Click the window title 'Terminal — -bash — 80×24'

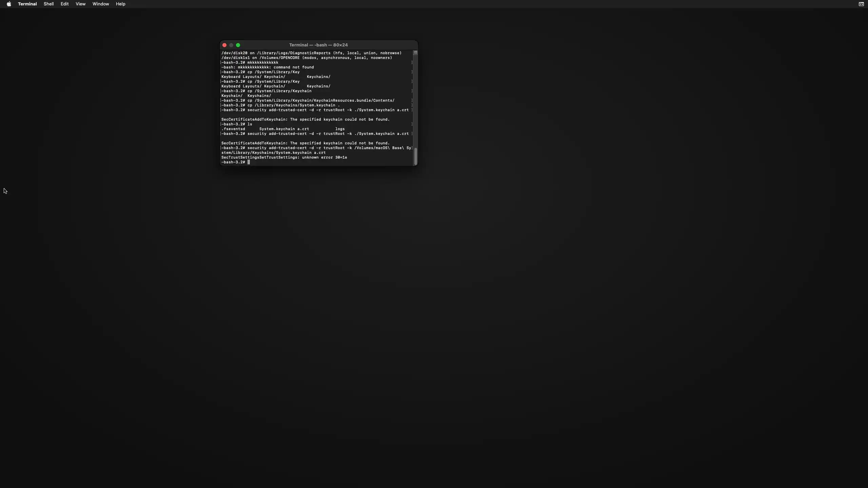pos(318,45)
